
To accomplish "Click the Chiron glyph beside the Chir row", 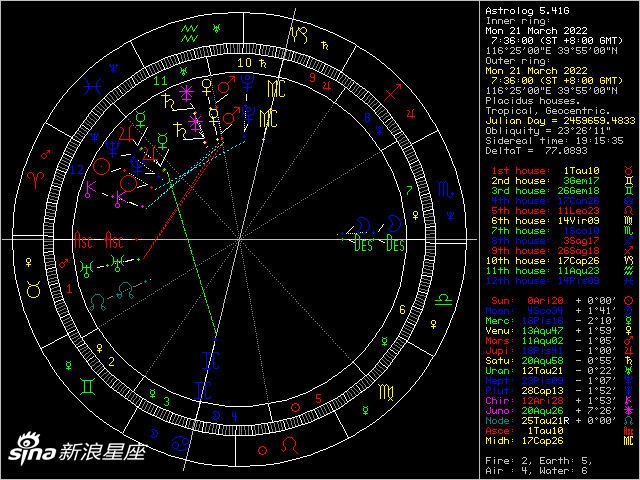I will pos(629,401).
